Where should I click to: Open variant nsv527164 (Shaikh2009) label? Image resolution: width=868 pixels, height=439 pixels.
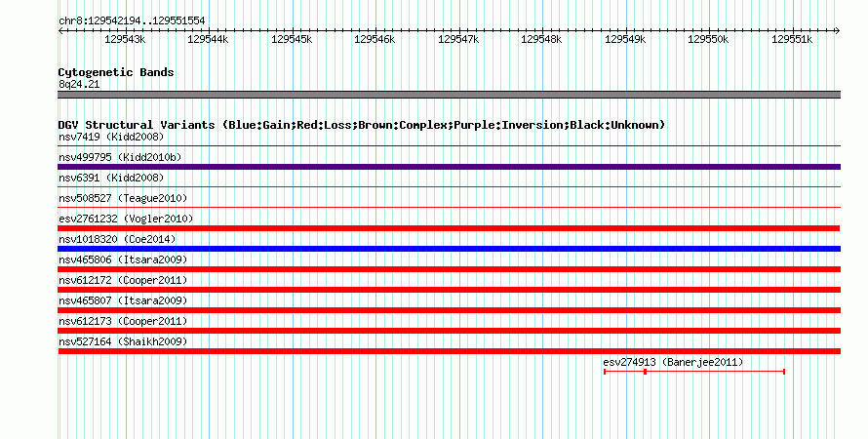(123, 341)
